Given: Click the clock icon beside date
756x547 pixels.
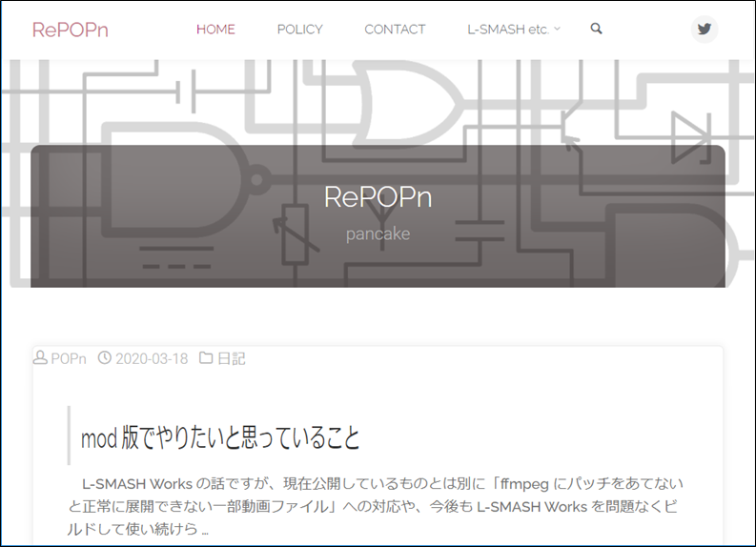Looking at the screenshot, I should (105, 358).
